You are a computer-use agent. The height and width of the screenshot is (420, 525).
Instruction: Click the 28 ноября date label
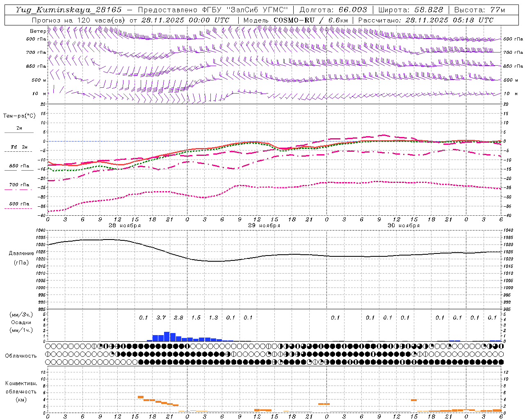pyautogui.click(x=125, y=226)
